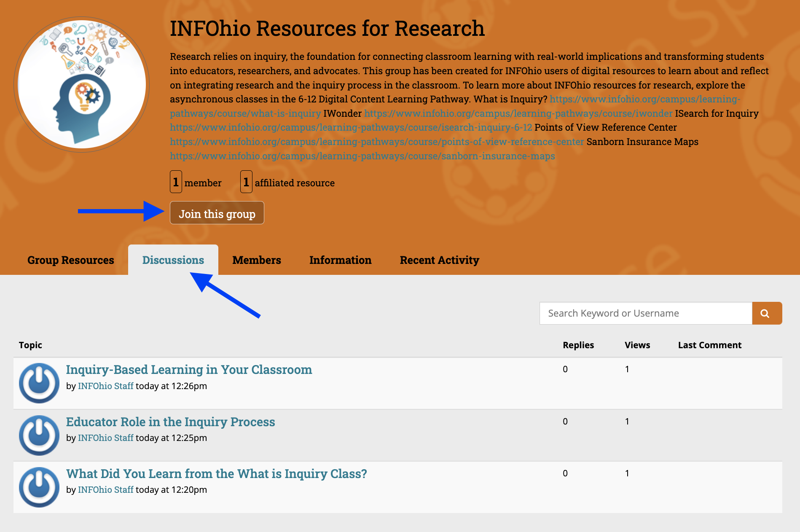Follow the iwonder course URL link
This screenshot has width=800, height=532.
pos(518,113)
